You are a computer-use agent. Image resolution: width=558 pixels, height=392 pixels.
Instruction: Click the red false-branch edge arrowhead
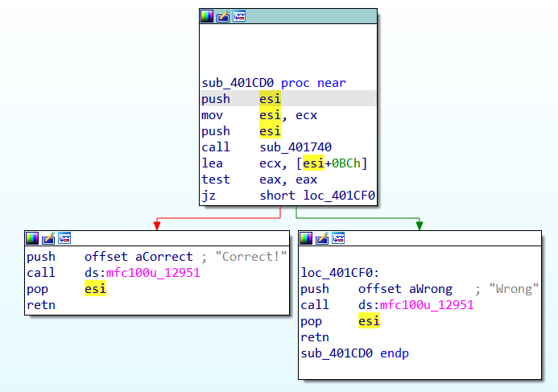157,225
